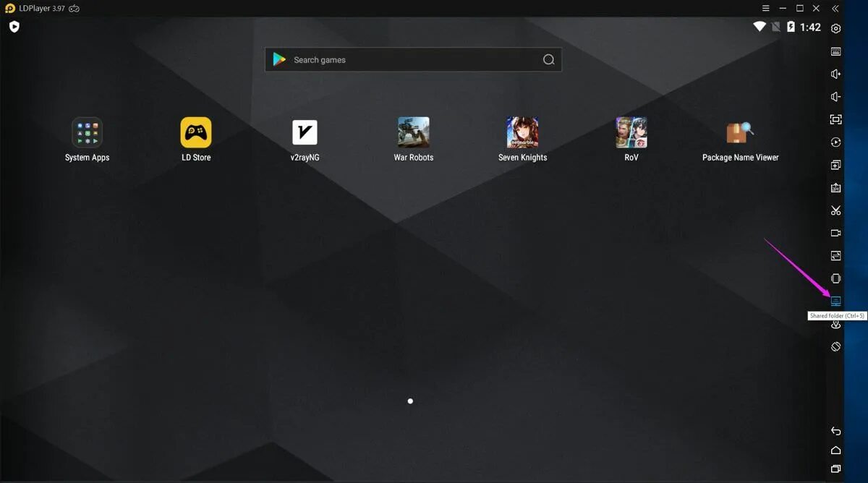Take a screenshot with the scissors icon
Viewport: 868px width, 483px height.
coord(835,210)
